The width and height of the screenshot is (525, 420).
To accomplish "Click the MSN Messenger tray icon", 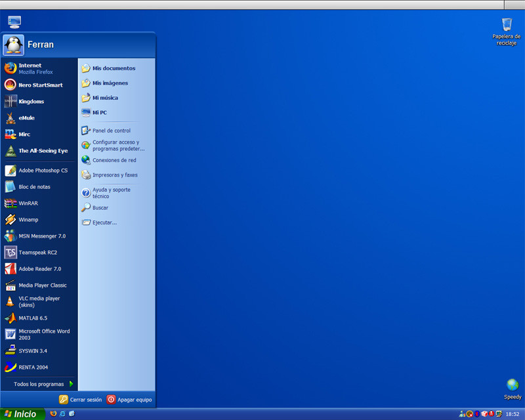I will [x=462, y=414].
